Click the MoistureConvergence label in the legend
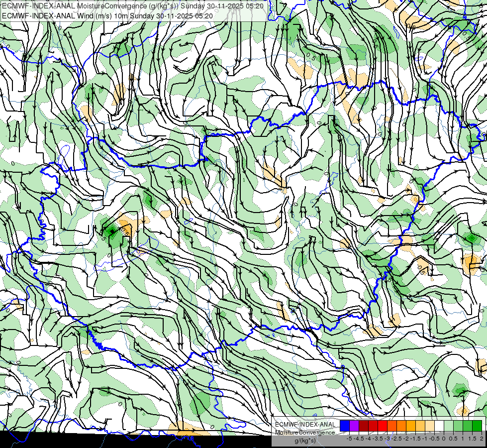Image resolution: width=487 pixels, height=448 pixels. (305, 433)
